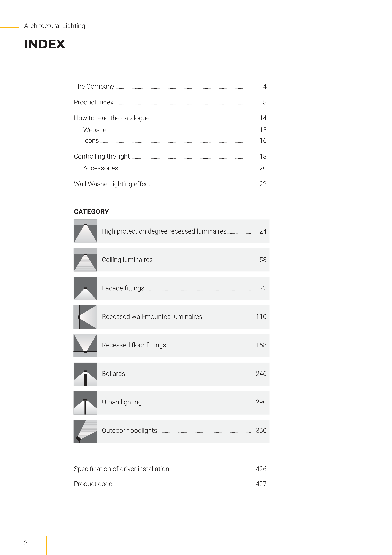Viewport: 392px width, 555px height.
Task: Jump to the Icons sub-entry
Action: [x=91, y=141]
